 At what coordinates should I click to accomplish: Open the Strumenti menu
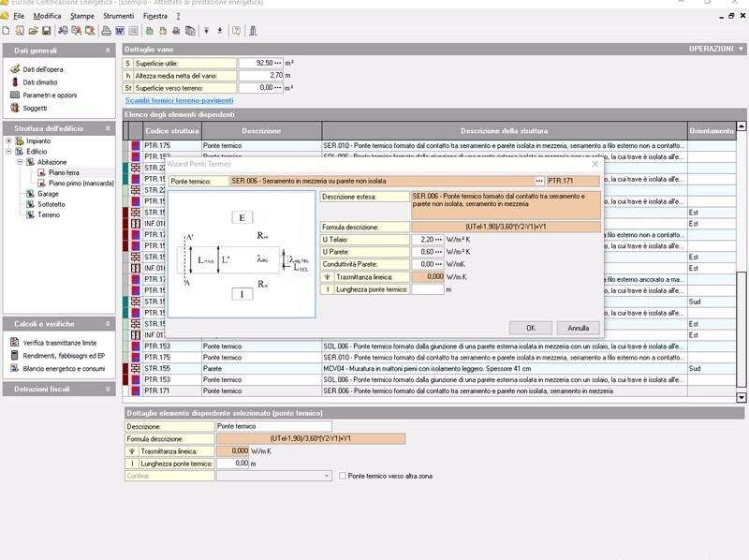[x=118, y=17]
